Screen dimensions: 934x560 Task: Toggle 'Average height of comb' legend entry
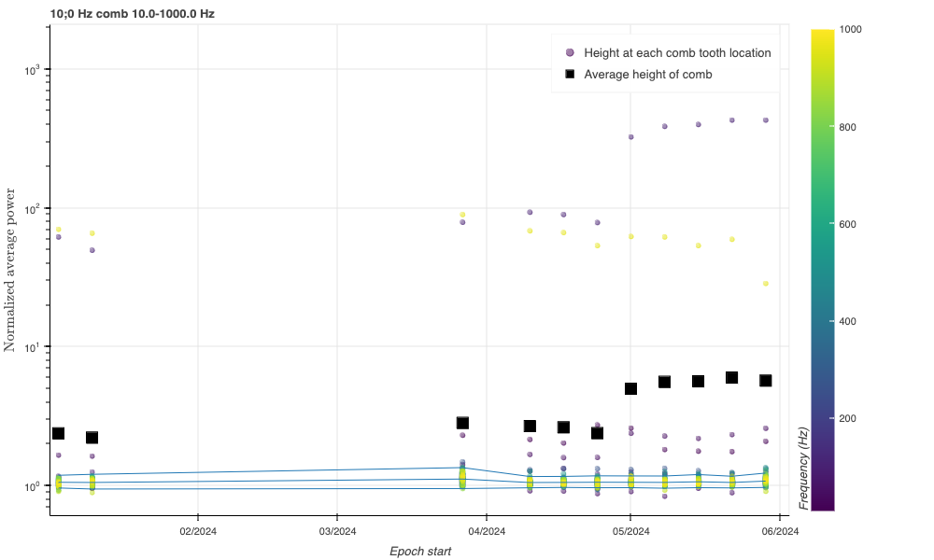pyautogui.click(x=648, y=75)
